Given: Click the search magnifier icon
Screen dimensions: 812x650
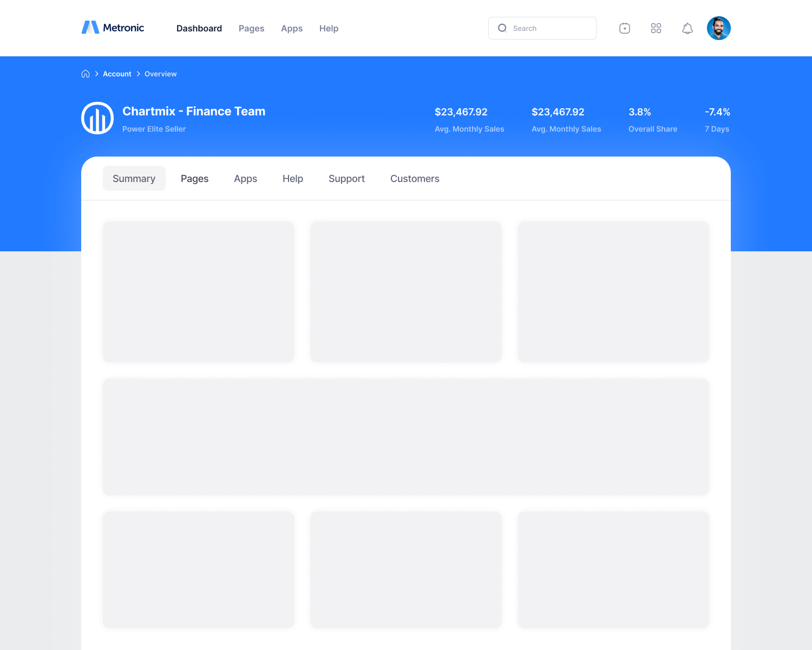Looking at the screenshot, I should (x=502, y=28).
